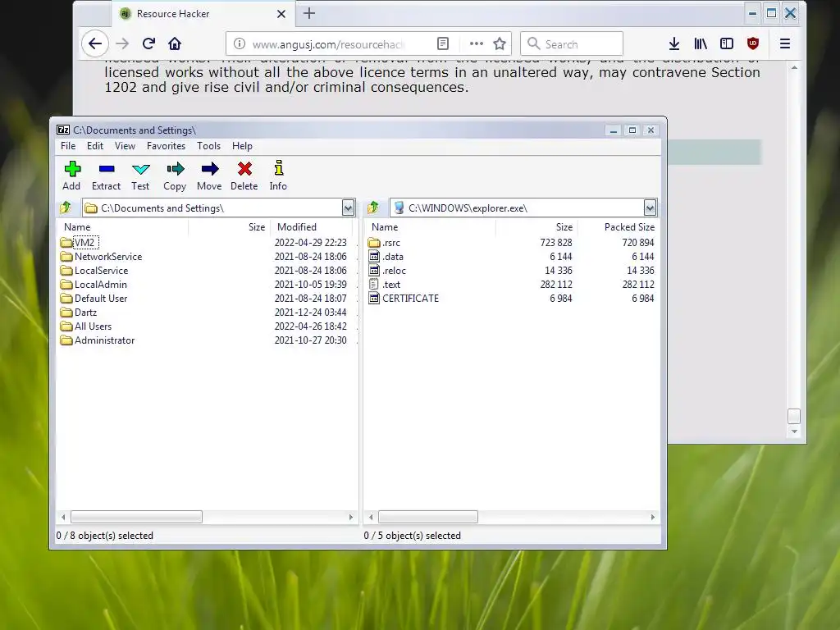Image resolution: width=840 pixels, height=630 pixels.
Task: Open a new Firefox tab
Action: (309, 13)
